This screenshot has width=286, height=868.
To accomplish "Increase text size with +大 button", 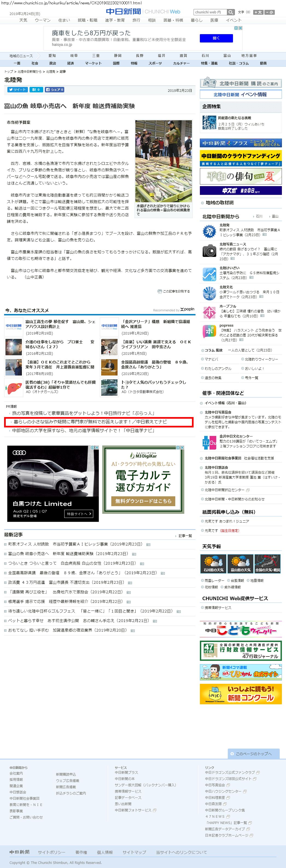I will 258,12.
